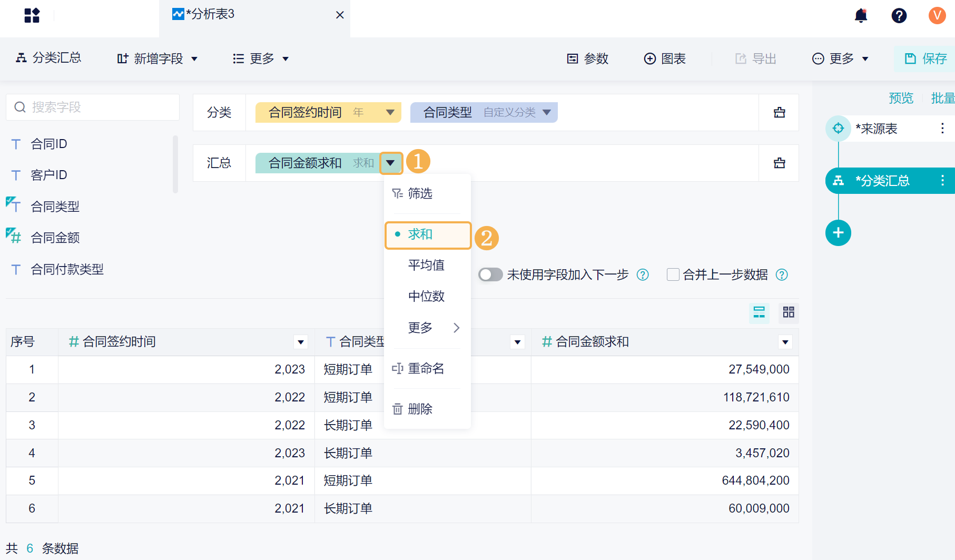The image size is (955, 560).
Task: Clear the 汇总 row fields icon
Action: click(779, 163)
